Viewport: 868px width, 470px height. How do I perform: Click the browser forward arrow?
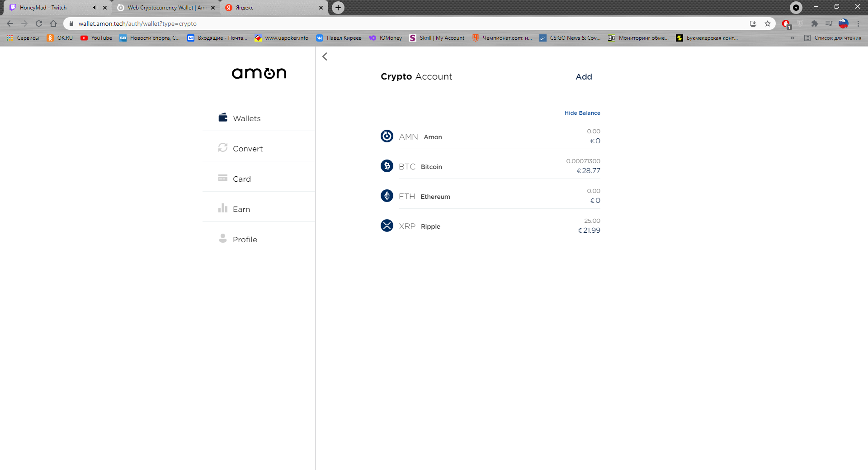(24, 23)
